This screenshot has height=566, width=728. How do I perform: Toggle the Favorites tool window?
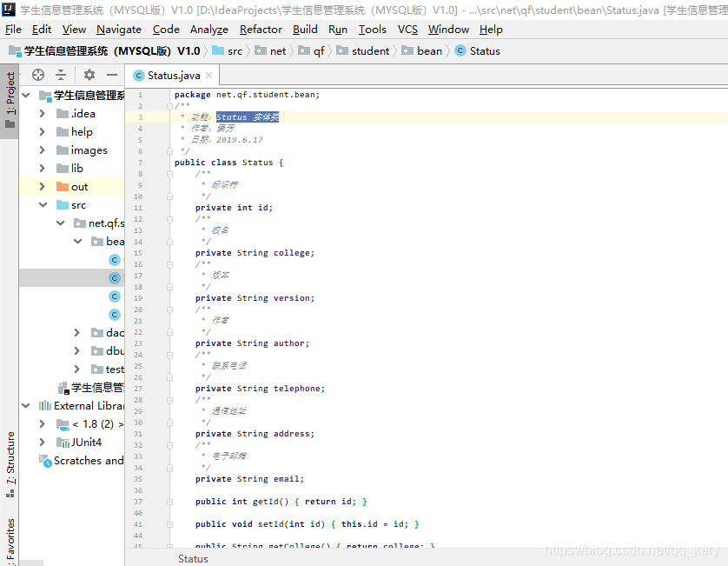[10, 541]
